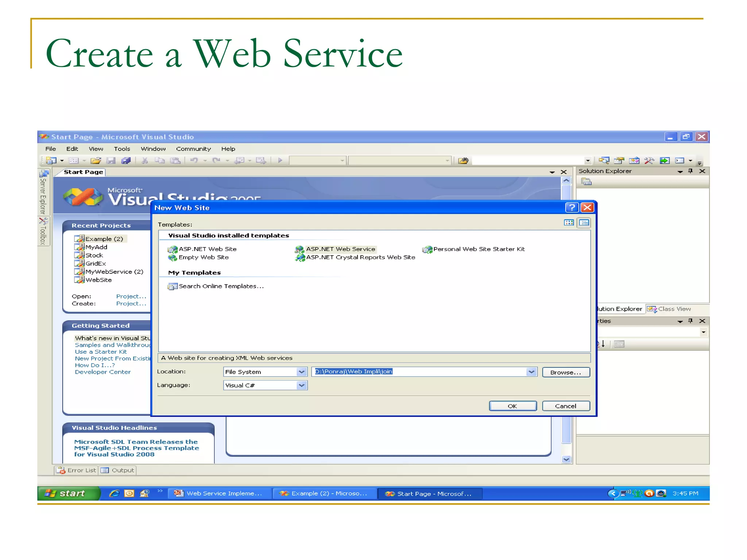Expand the location path dropdown arrow

531,372
